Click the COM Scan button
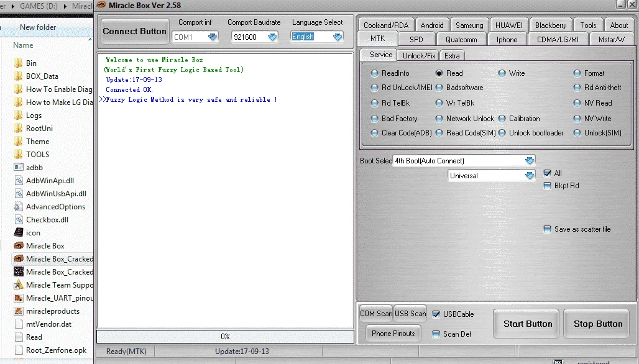The width and height of the screenshot is (639, 364). click(375, 314)
